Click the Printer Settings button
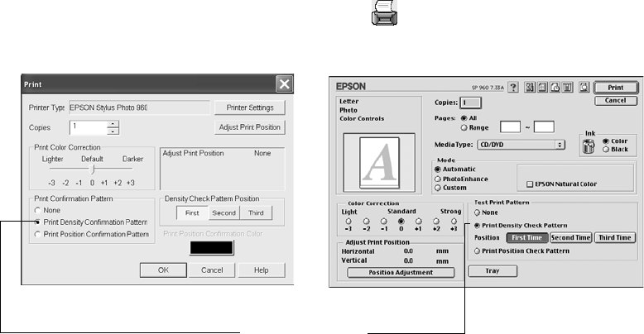 (x=250, y=107)
